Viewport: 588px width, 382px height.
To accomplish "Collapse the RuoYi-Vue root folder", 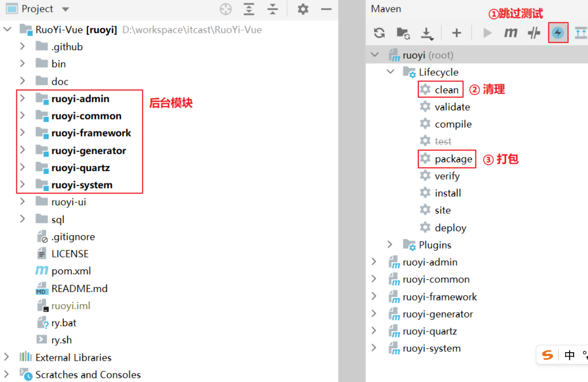I will coord(7,29).
